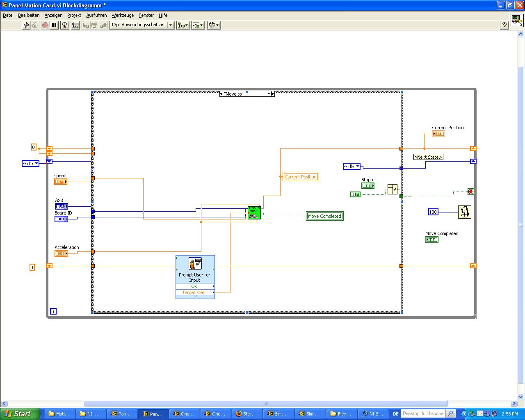Open the Werkzeuge menu
Image resolution: width=525 pixels, height=420 pixels.
[x=123, y=15]
